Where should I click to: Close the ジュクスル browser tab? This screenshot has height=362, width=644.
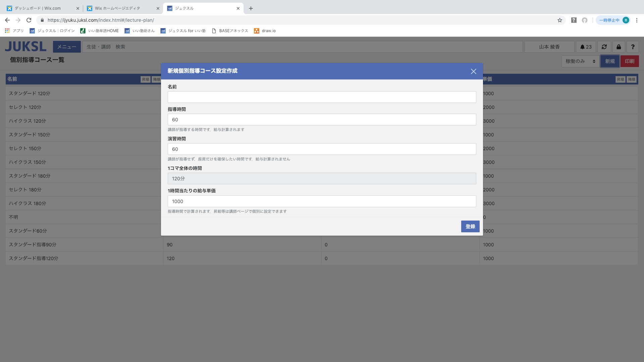click(238, 8)
